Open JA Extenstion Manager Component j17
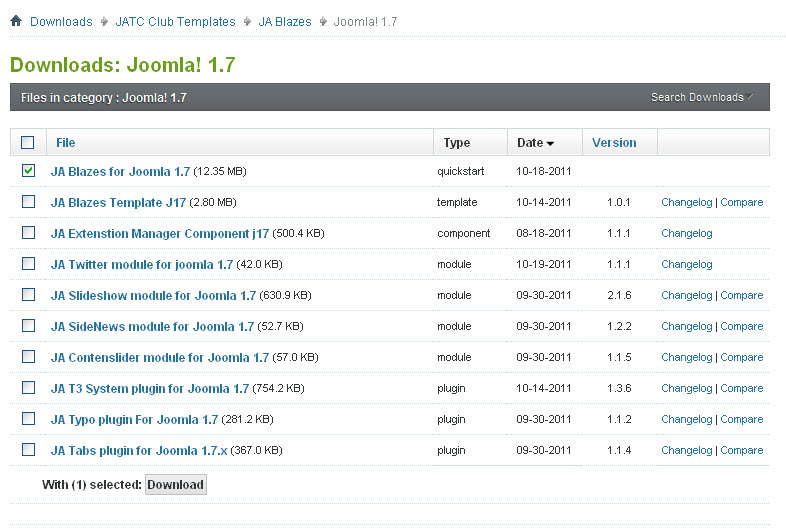 [x=160, y=234]
